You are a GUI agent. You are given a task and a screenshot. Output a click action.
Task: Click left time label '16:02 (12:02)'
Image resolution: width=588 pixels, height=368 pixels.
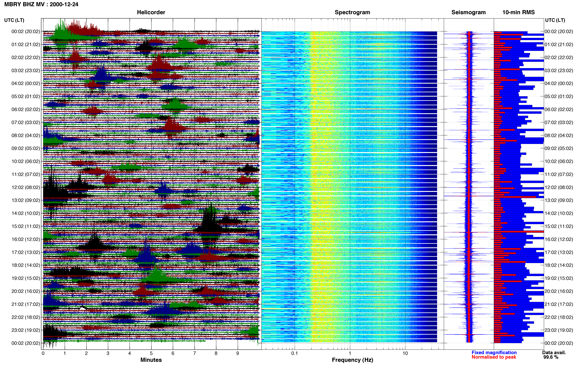pos(26,239)
